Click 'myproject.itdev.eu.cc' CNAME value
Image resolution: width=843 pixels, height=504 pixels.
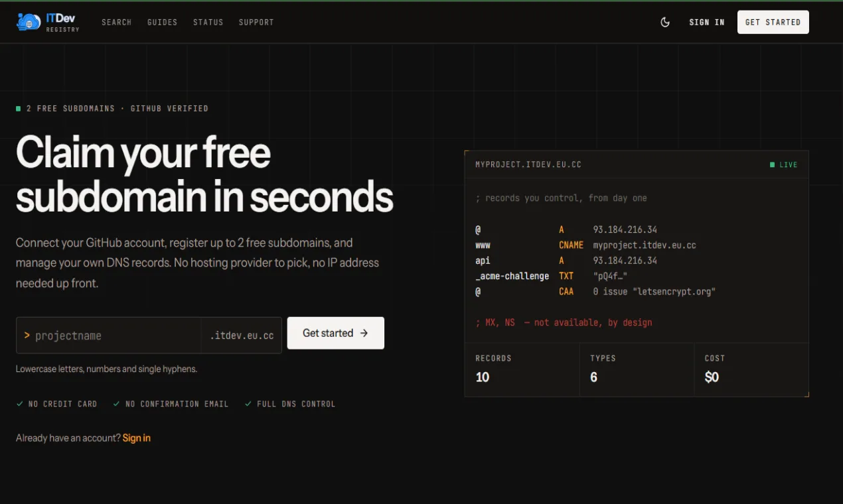pos(645,245)
